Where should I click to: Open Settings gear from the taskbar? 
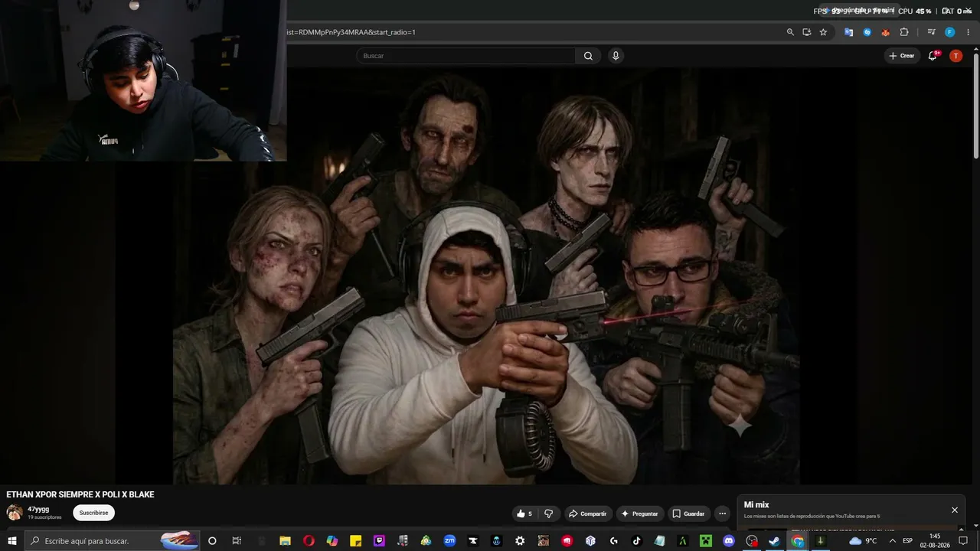[521, 541]
